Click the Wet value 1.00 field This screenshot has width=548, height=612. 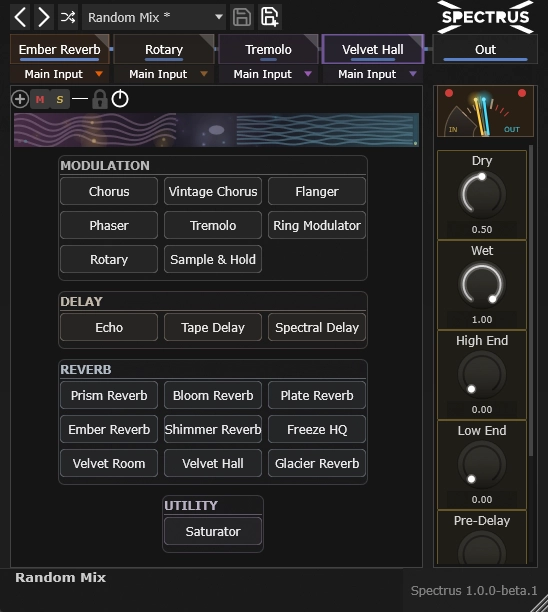coord(482,320)
